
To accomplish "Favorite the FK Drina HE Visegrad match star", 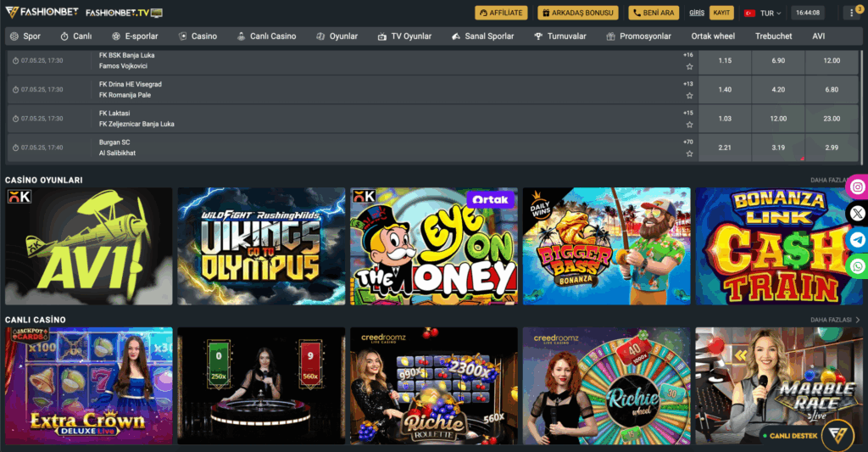I will coord(689,96).
